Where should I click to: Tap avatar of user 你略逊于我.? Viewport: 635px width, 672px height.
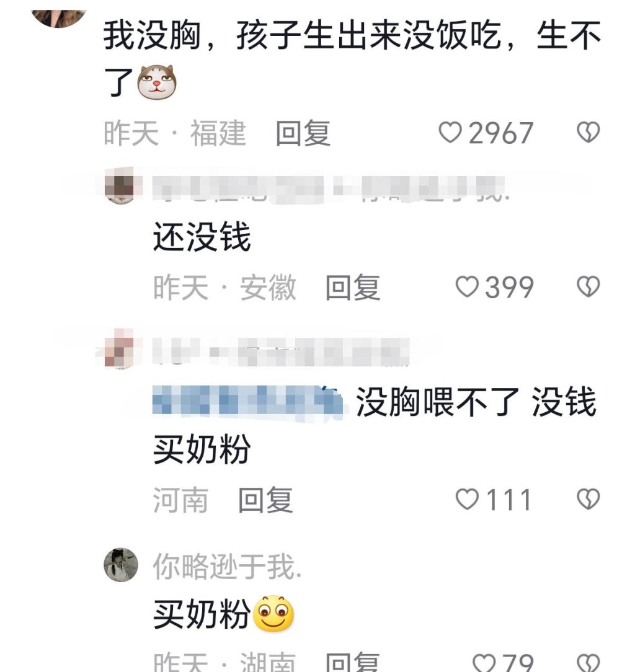[121, 564]
